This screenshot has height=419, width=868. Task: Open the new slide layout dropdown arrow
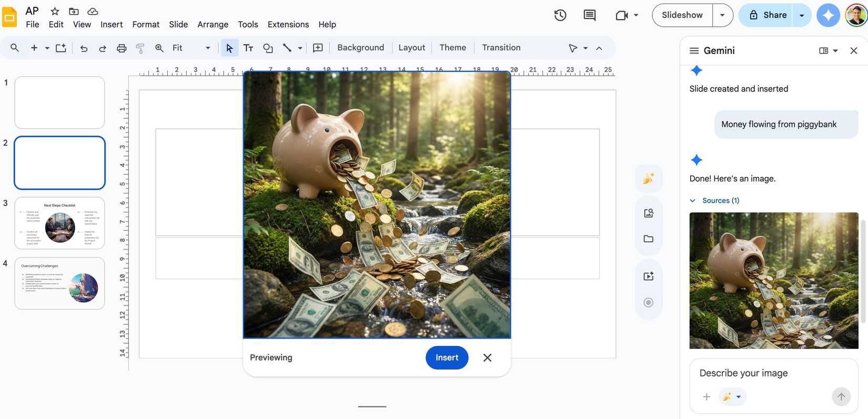click(x=47, y=48)
